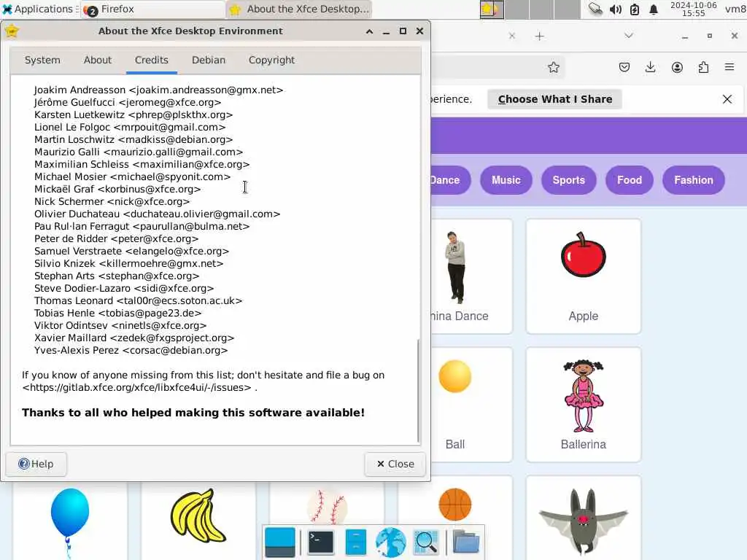Open the Firefox downloads icon
Screen dimensions: 747x560
point(650,67)
